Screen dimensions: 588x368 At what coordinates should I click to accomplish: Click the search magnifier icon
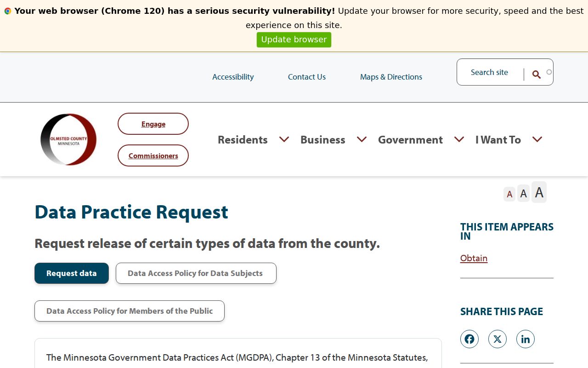pos(536,75)
